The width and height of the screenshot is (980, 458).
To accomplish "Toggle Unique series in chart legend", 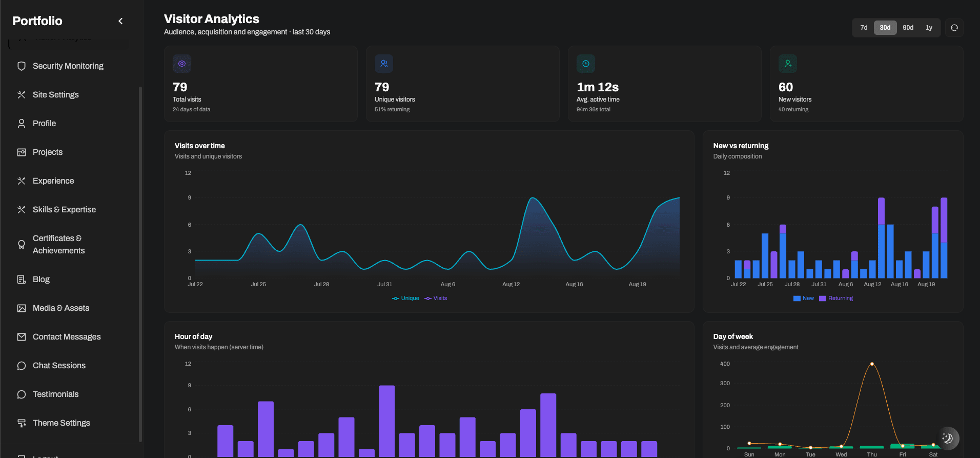I will click(405, 298).
